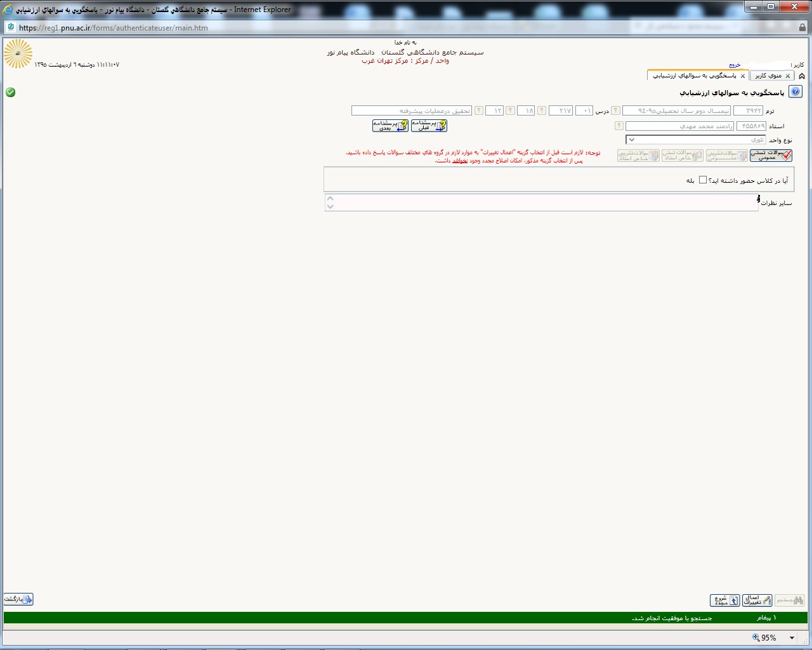Open the zoom level 95% dropdown arrow

click(792, 637)
